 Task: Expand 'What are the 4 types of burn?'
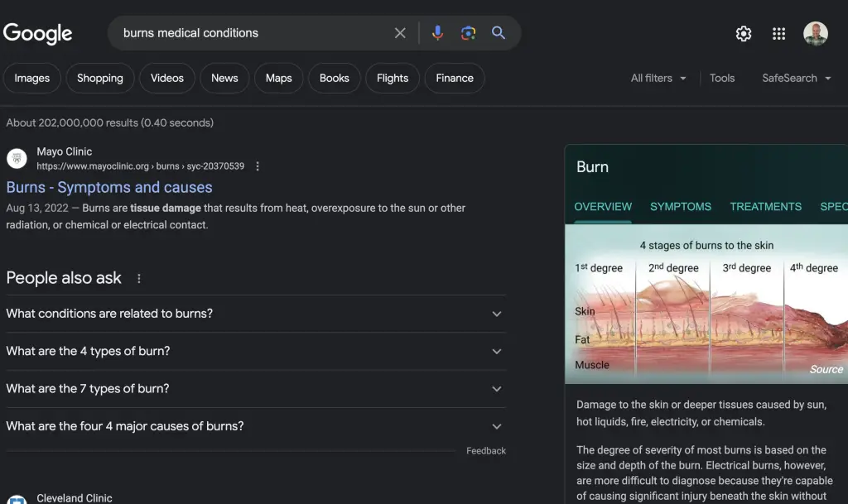coord(255,351)
